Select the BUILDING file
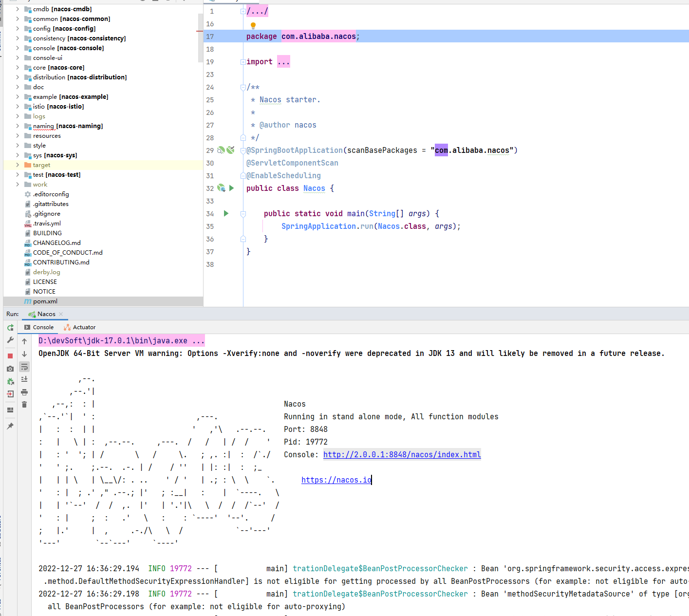This screenshot has height=616, width=689. [x=47, y=233]
